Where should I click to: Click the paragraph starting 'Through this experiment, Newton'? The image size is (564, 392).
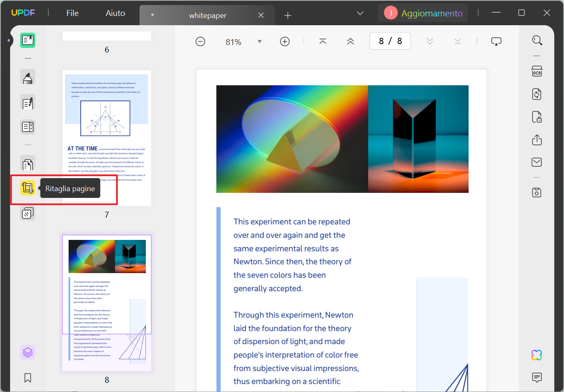[296, 348]
